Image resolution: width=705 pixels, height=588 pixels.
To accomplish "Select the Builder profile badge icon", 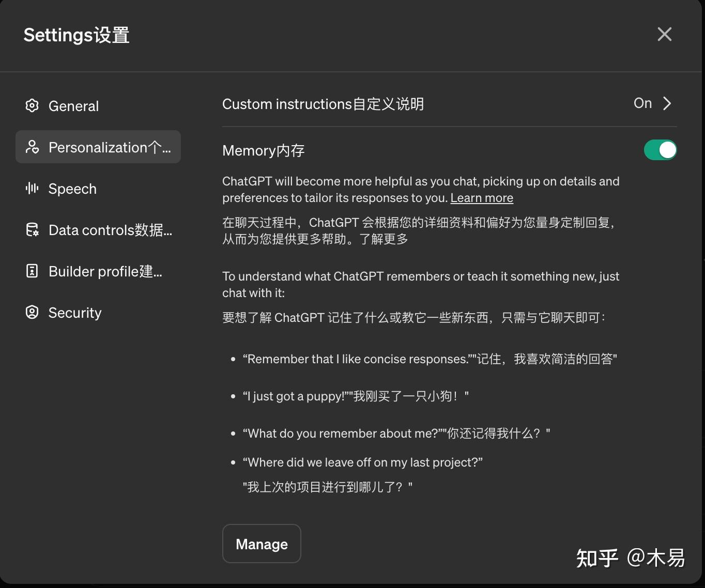I will [x=31, y=271].
